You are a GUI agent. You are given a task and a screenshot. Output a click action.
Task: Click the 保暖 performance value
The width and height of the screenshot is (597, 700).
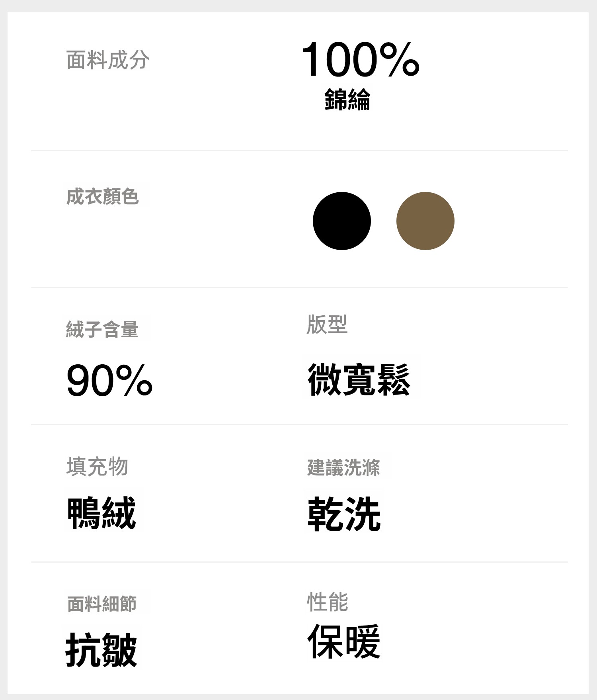(x=344, y=641)
